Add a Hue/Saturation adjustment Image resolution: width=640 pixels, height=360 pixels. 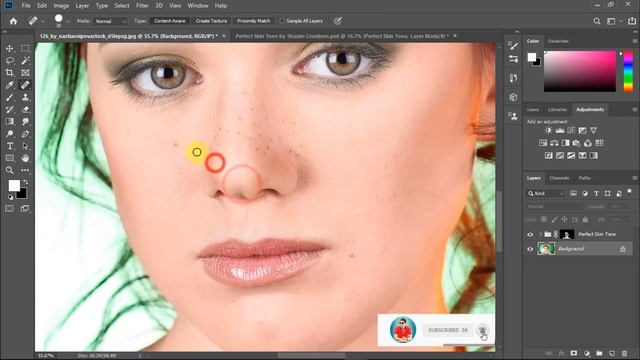(x=543, y=143)
